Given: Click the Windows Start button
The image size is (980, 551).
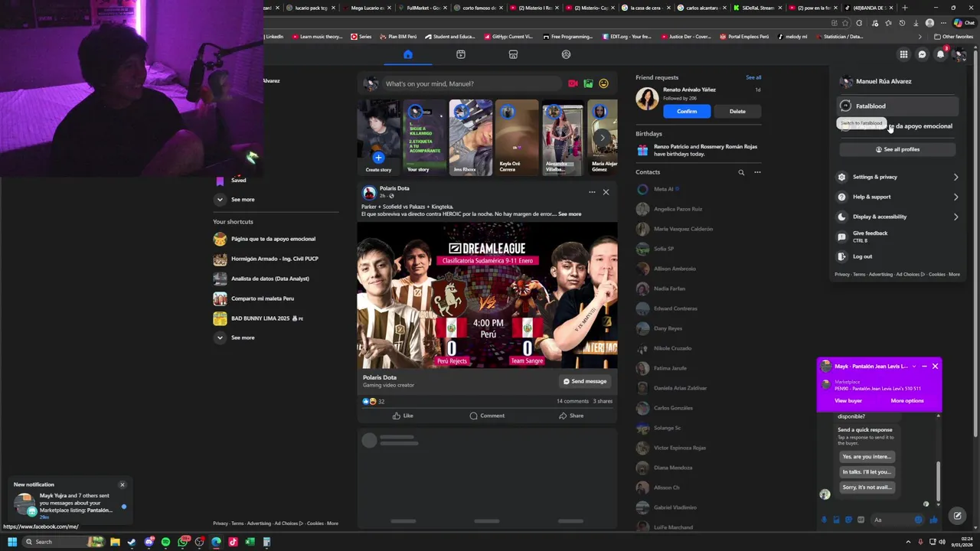Looking at the screenshot, I should click(12, 542).
